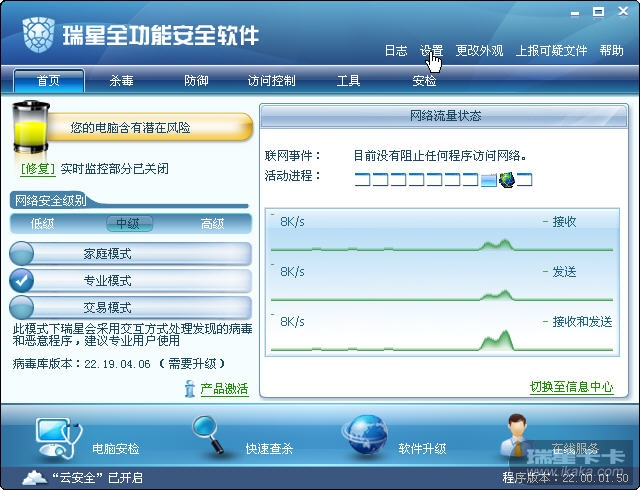Click the virus database version 22.19.04.06
Screen dimensions: 640x490
[117, 364]
